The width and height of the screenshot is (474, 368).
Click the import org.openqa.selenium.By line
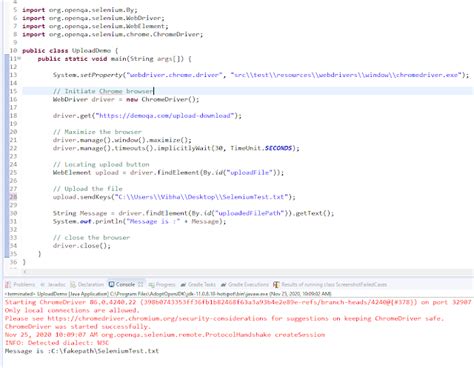click(x=80, y=10)
